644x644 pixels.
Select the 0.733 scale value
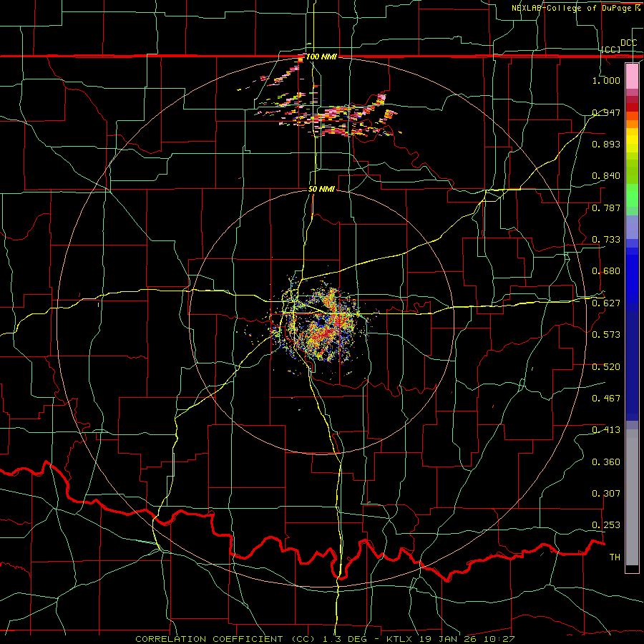tap(606, 240)
